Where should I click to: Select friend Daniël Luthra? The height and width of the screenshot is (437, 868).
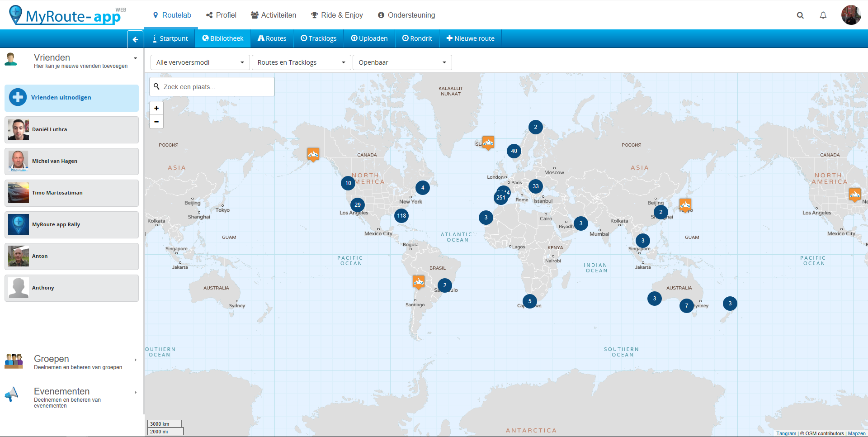click(x=72, y=130)
